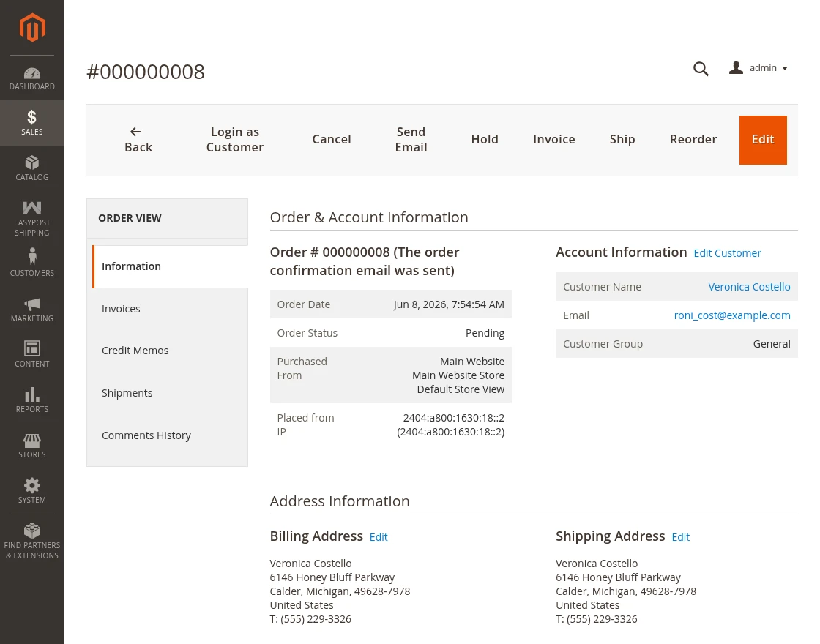This screenshot has height=644, width=820.
Task: Click the billing phone number T: (555) 229-3326
Action: click(310, 619)
